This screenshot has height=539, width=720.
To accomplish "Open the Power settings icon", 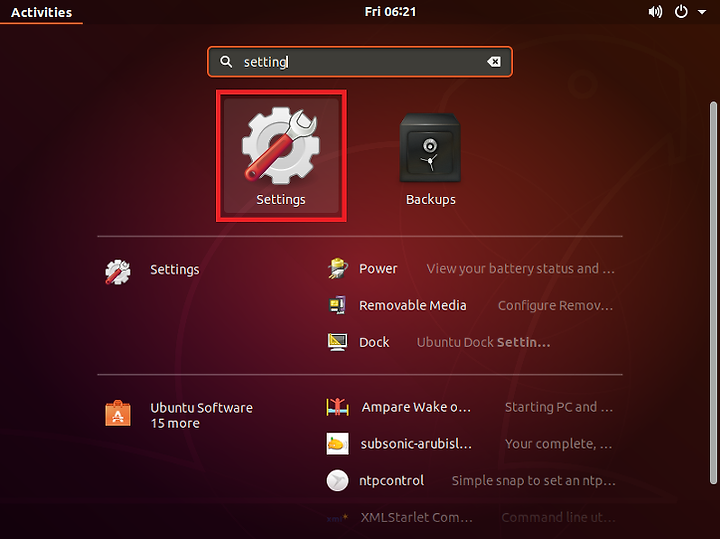I will 338,269.
